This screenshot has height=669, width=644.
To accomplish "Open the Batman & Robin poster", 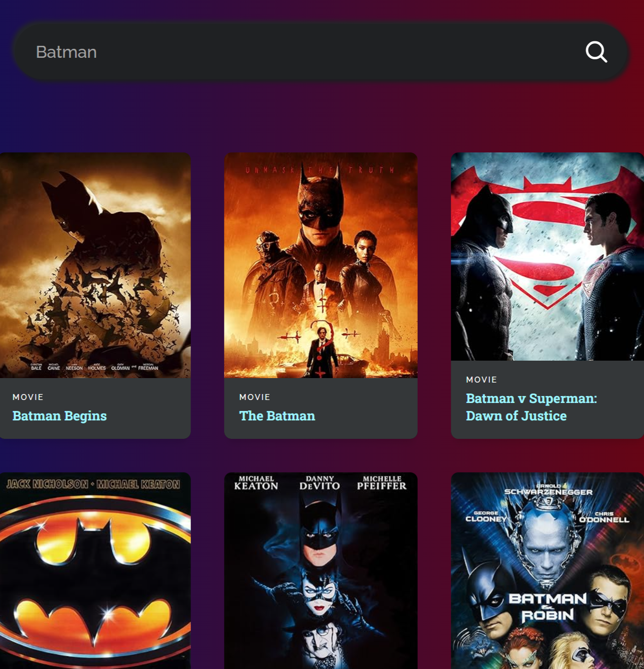I will point(547,570).
